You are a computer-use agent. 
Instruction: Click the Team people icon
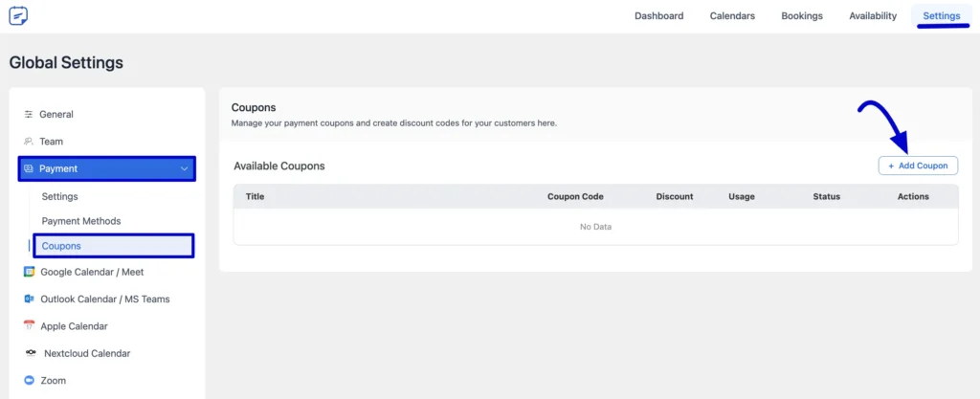point(29,141)
